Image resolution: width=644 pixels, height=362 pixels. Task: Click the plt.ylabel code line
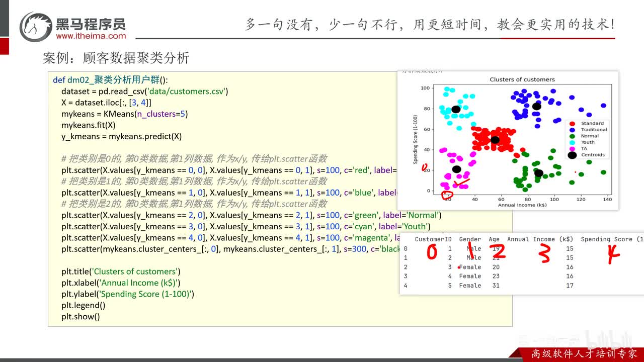pos(128,294)
